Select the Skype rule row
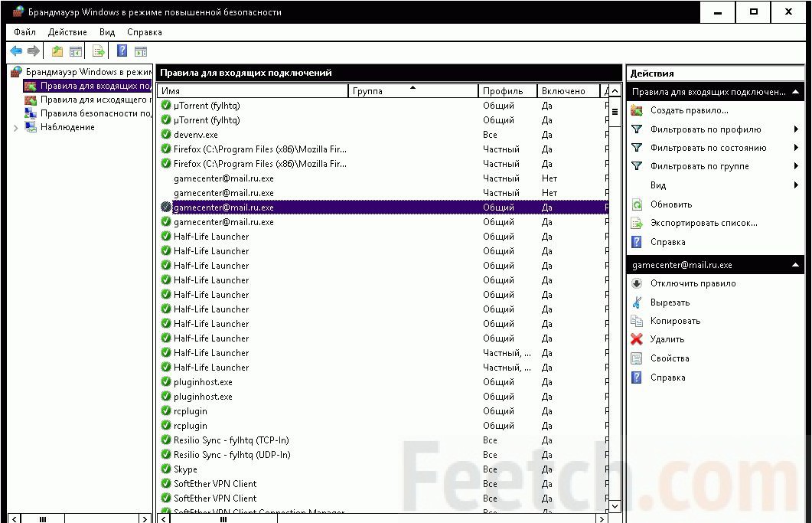 click(383, 469)
